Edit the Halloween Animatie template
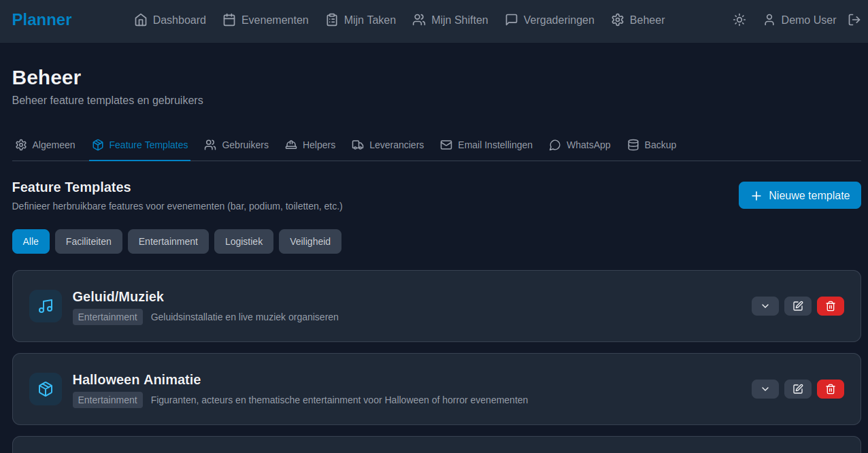Screen dimensions: 868x453 [x=798, y=389]
